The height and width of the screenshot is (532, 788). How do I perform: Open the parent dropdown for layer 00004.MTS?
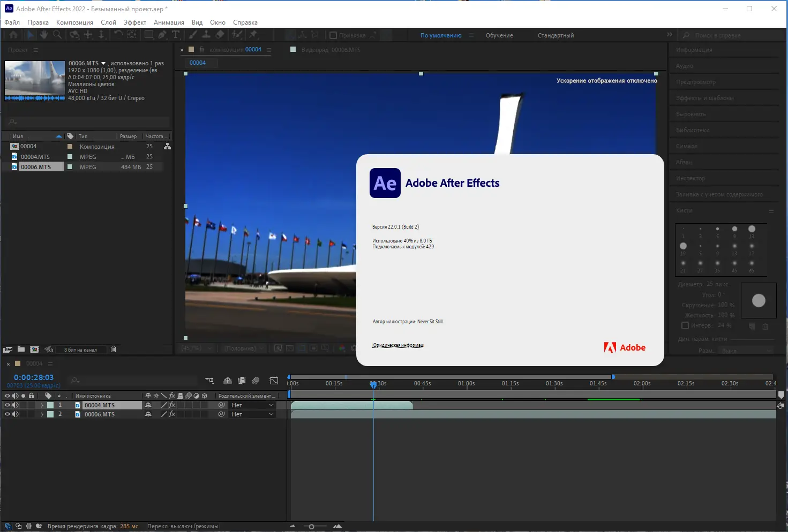click(252, 405)
